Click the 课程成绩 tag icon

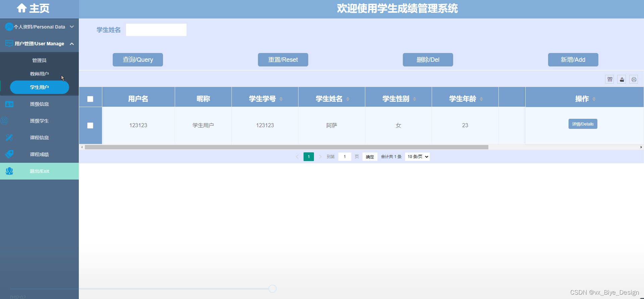[x=9, y=154]
